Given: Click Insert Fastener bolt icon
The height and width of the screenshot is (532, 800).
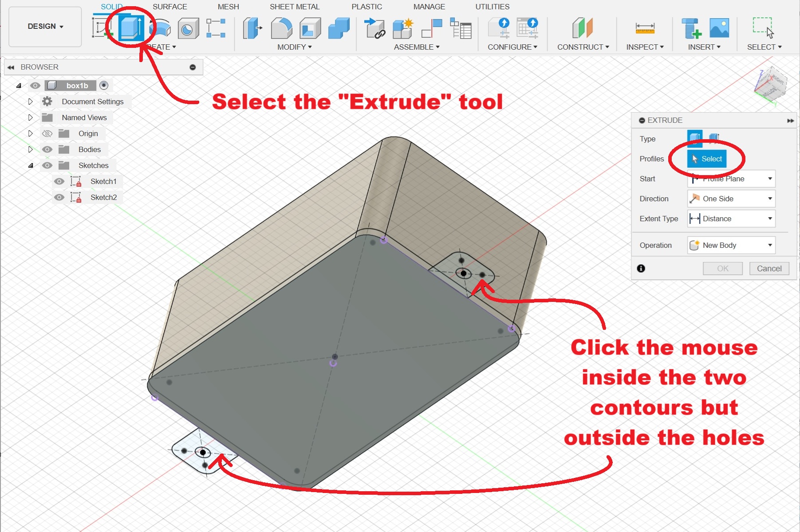Looking at the screenshot, I should [x=691, y=28].
